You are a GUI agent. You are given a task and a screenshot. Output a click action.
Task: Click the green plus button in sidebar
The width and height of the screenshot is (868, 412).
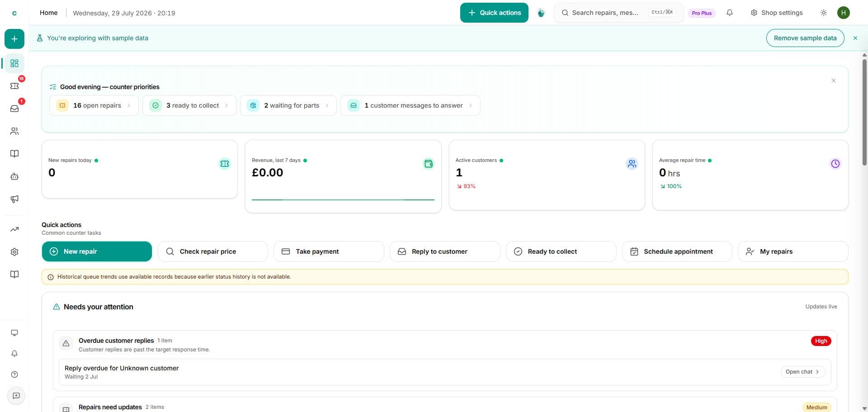click(14, 39)
